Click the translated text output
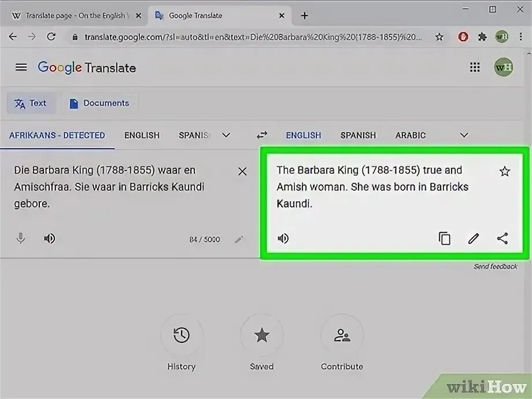 coord(372,187)
